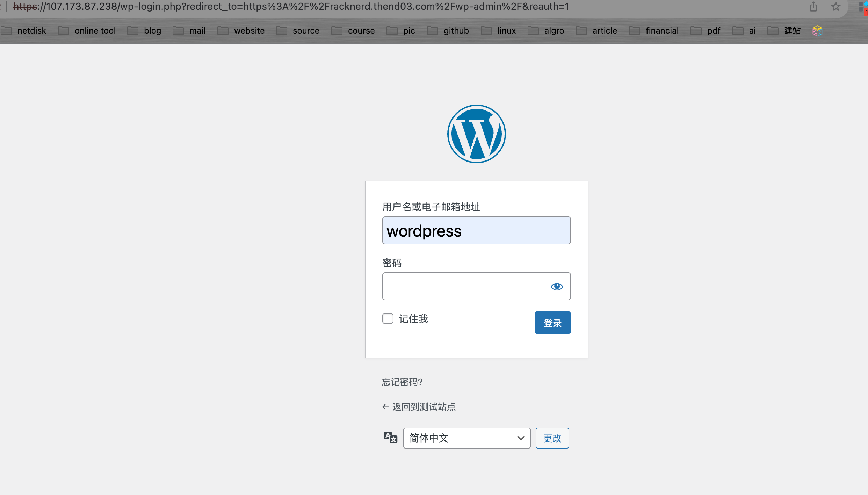868x495 pixels.
Task: Open the ai bookmark folder
Action: tap(744, 31)
